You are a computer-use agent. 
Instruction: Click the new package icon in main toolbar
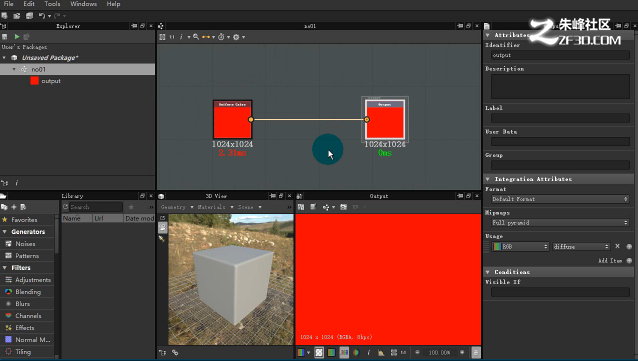(4, 15)
